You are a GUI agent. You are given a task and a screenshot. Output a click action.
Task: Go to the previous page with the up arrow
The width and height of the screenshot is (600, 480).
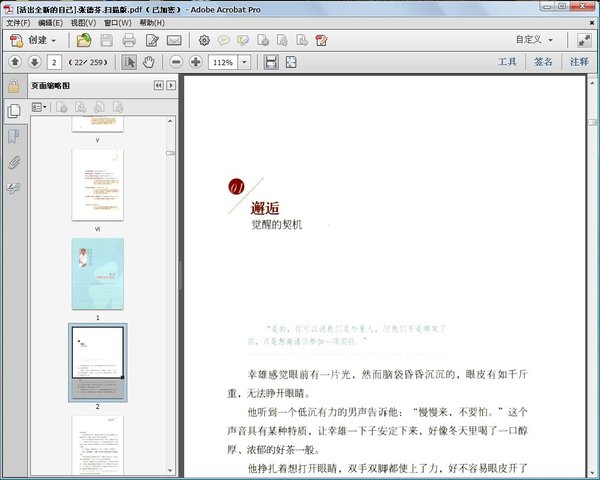tap(15, 62)
